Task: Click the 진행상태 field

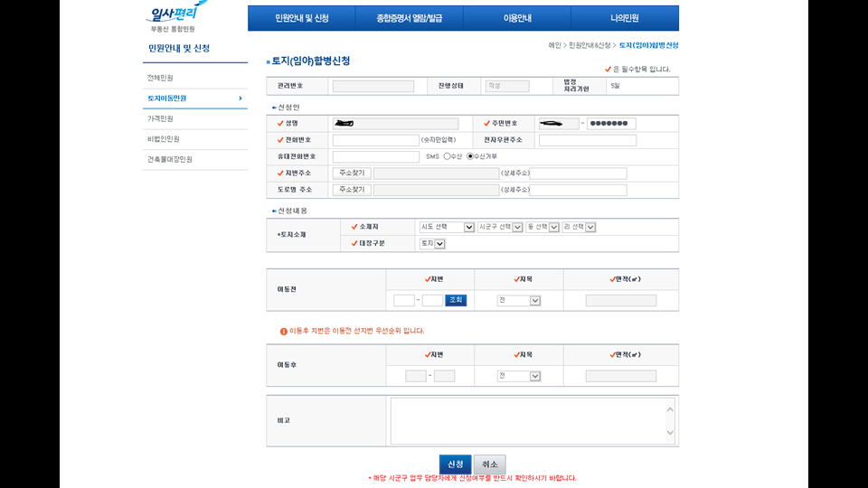Action: [507, 87]
